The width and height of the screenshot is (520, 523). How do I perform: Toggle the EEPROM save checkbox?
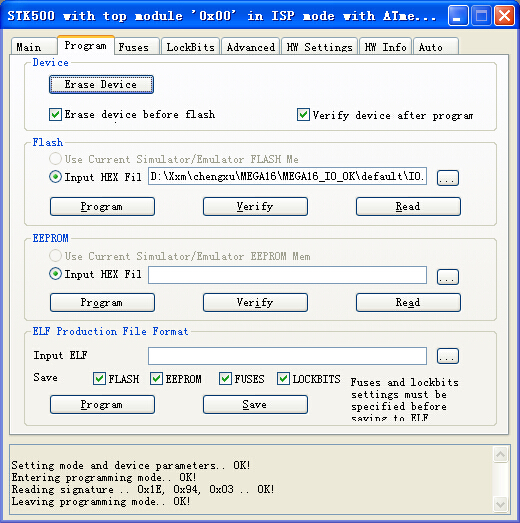(156, 379)
